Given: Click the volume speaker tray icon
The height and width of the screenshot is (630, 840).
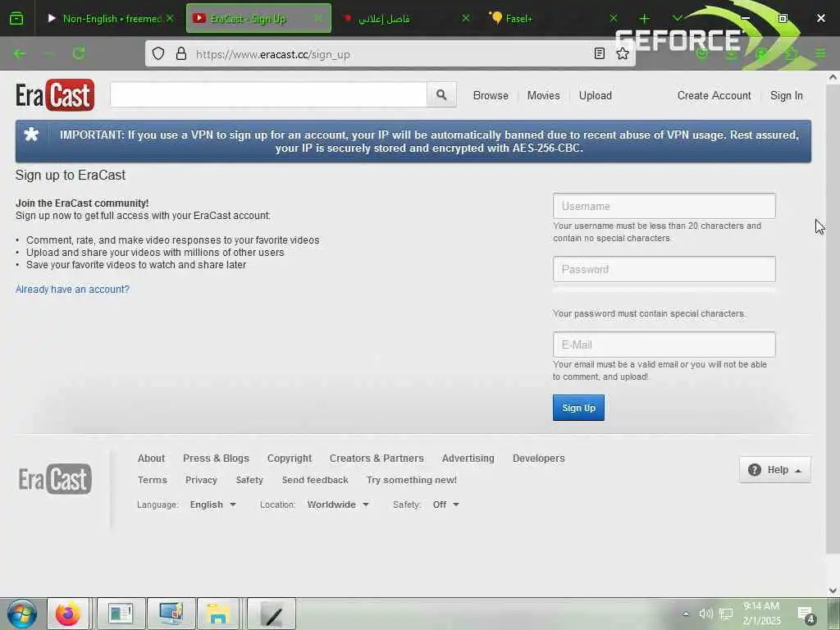Looking at the screenshot, I should 705,614.
